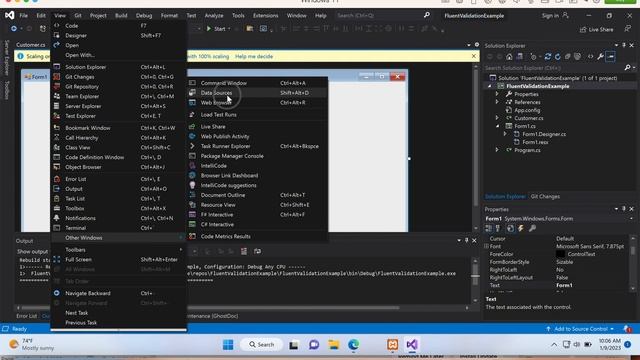Click the Solution Explorer search magnifier icon
The image size is (640, 360).
[628, 68]
